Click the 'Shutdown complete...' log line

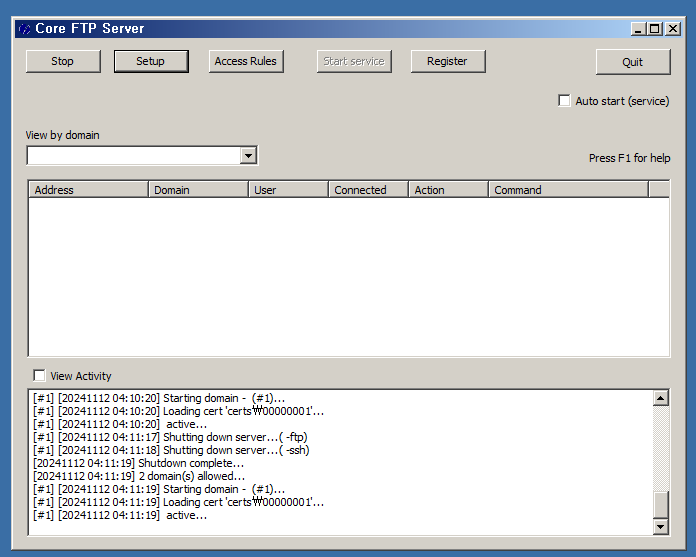pos(138,463)
